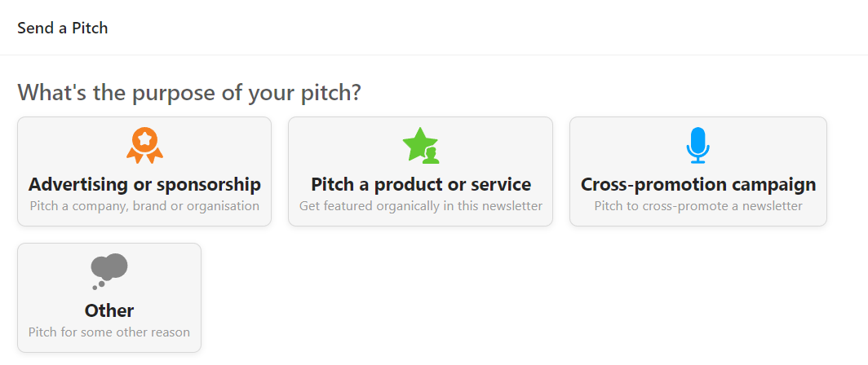Click the person silhouette on the green star
This screenshot has height=365, width=868.
[430, 155]
